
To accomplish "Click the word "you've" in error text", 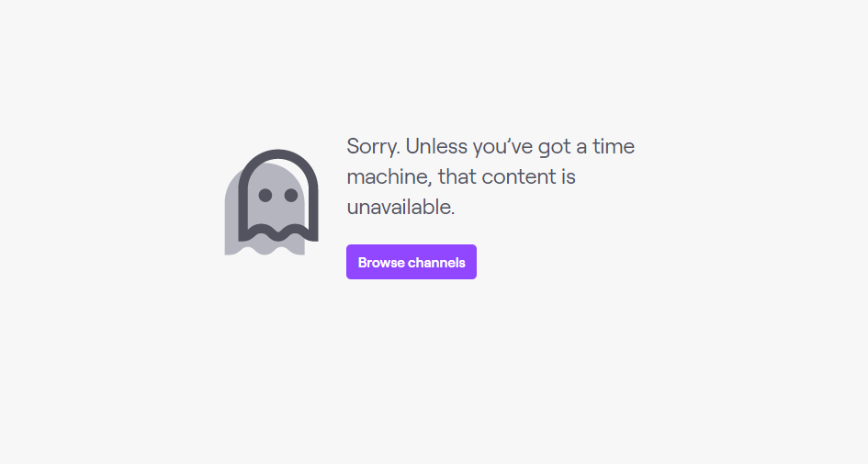I will pyautogui.click(x=502, y=148).
